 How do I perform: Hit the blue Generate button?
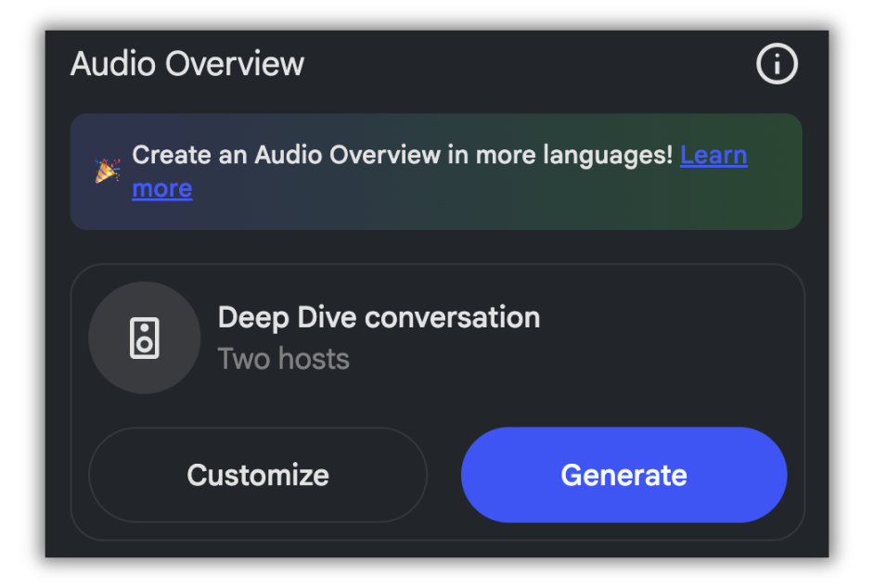click(623, 475)
